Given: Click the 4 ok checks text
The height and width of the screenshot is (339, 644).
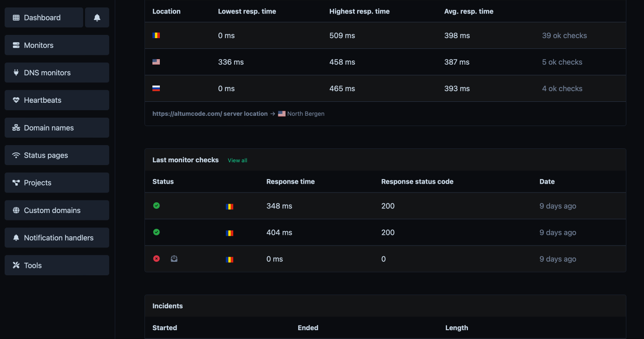Looking at the screenshot, I should tap(562, 88).
